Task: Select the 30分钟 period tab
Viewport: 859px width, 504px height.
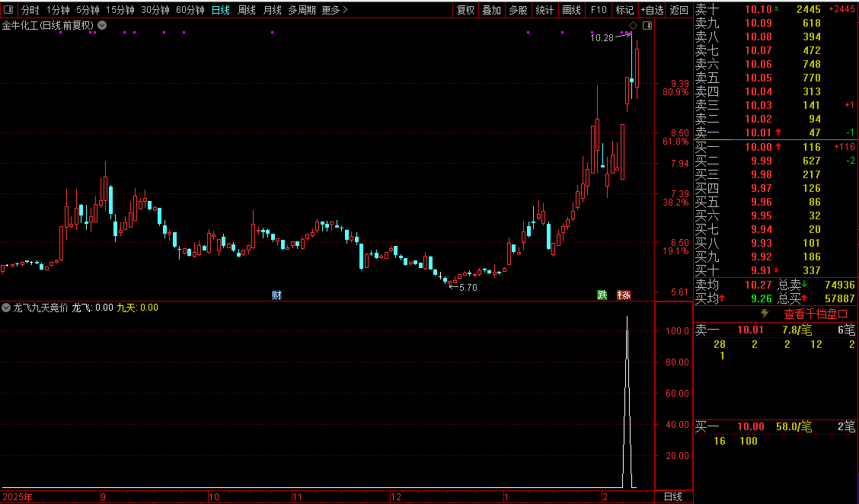Action: pos(155,10)
